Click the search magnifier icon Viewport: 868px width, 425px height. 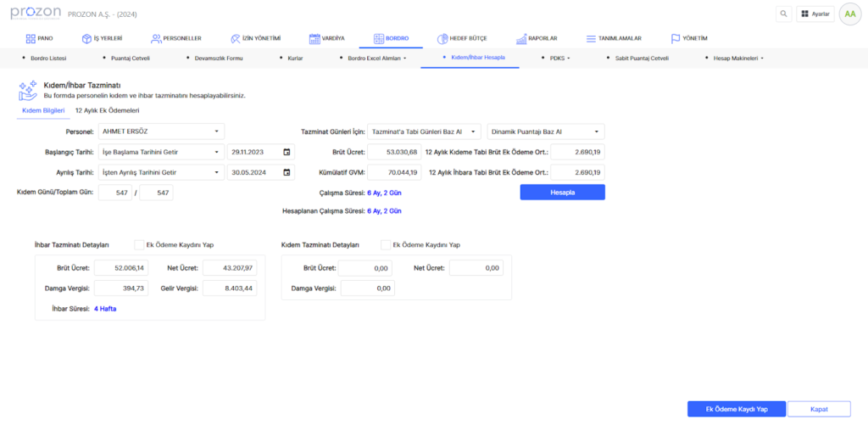(782, 14)
